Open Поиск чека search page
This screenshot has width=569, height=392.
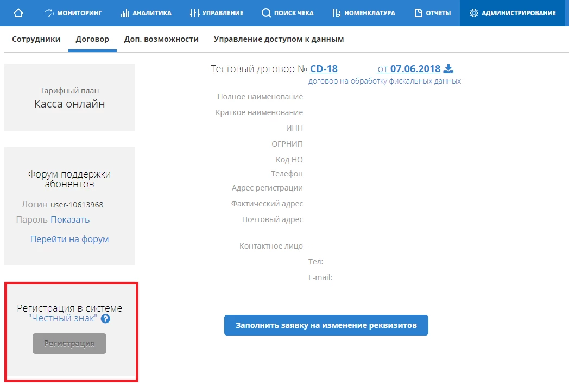tap(288, 13)
